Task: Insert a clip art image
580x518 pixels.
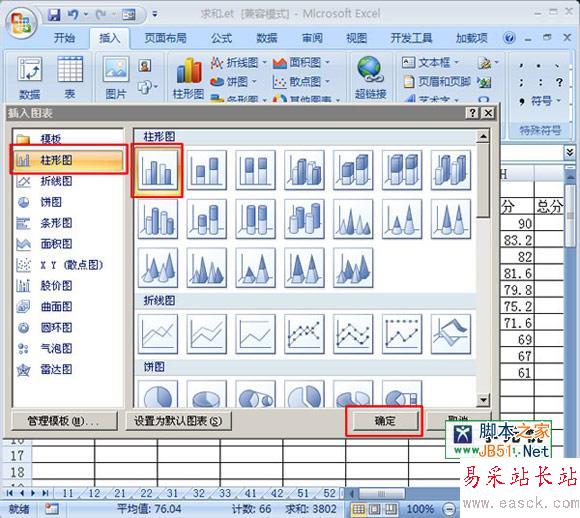Action: click(x=145, y=66)
